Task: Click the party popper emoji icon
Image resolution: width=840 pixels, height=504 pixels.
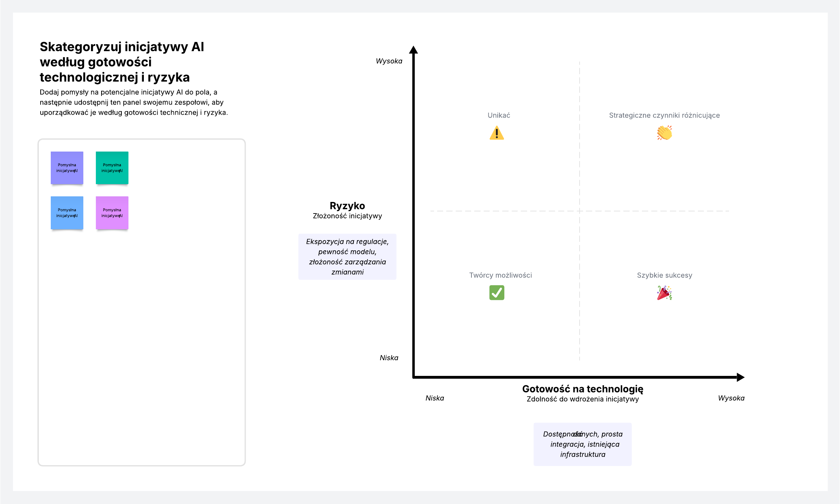Action: tap(664, 293)
